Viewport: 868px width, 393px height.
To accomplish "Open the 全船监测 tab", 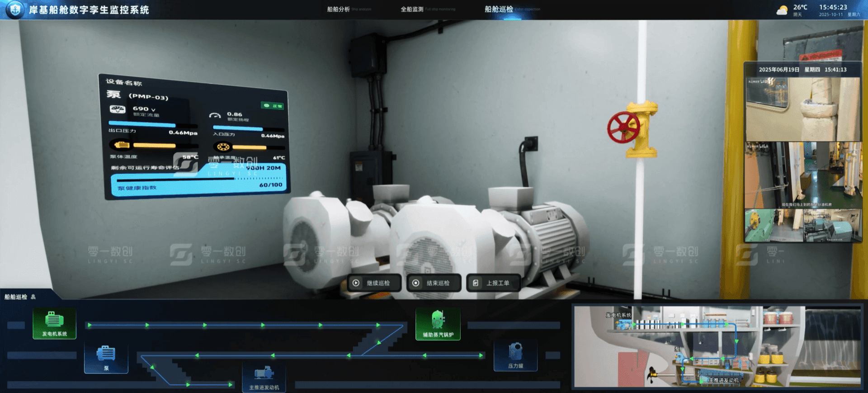I will point(412,9).
